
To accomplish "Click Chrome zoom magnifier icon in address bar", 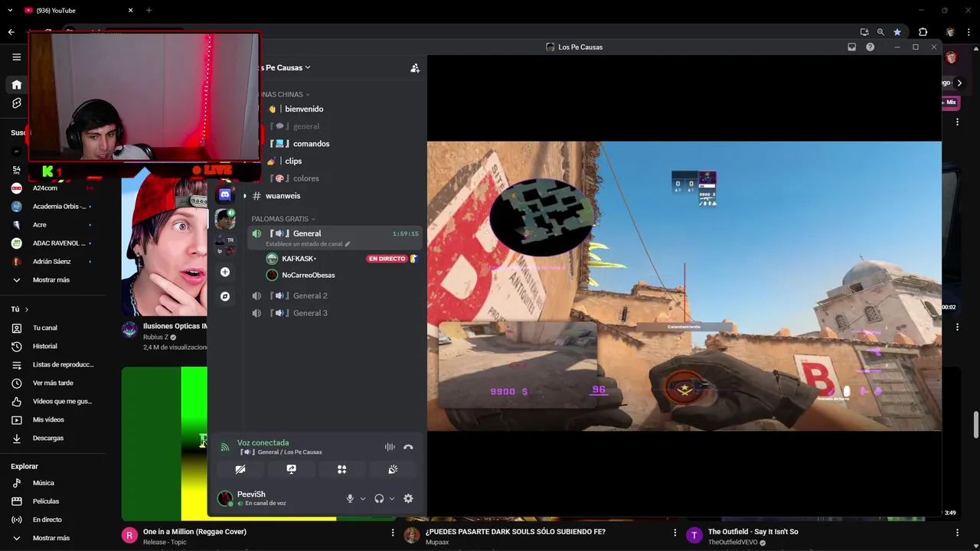I will click(880, 32).
